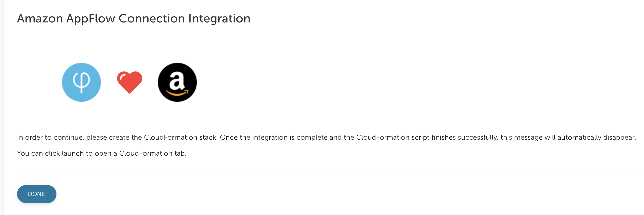The width and height of the screenshot is (644, 215).
Task: Click the horizontal divider line above DONE
Action: [330, 175]
